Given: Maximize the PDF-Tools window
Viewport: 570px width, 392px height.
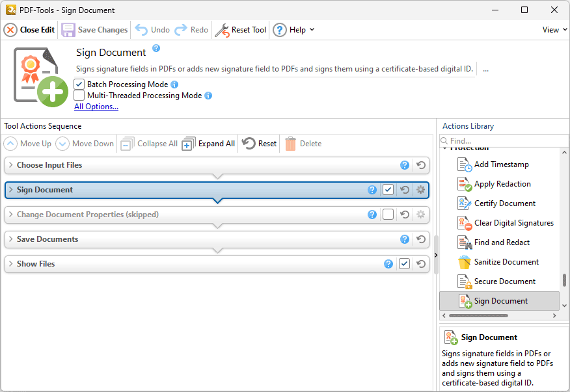Looking at the screenshot, I should point(524,10).
